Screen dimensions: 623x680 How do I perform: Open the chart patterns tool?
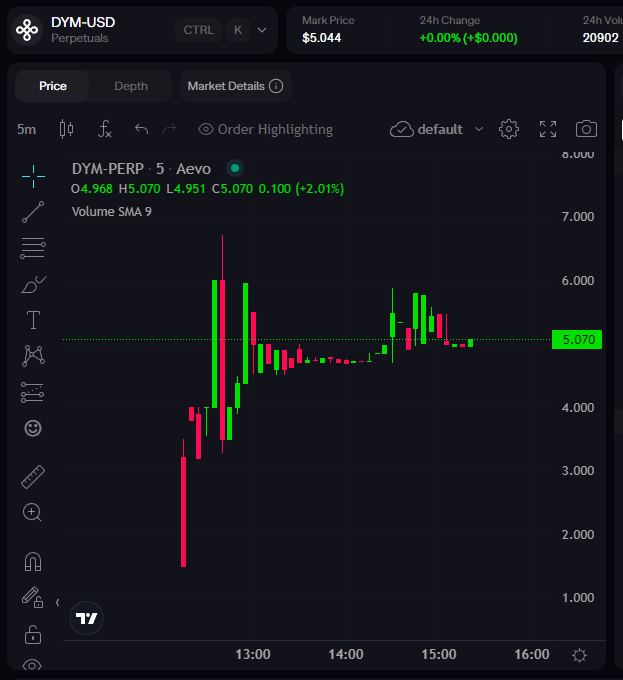(x=33, y=356)
